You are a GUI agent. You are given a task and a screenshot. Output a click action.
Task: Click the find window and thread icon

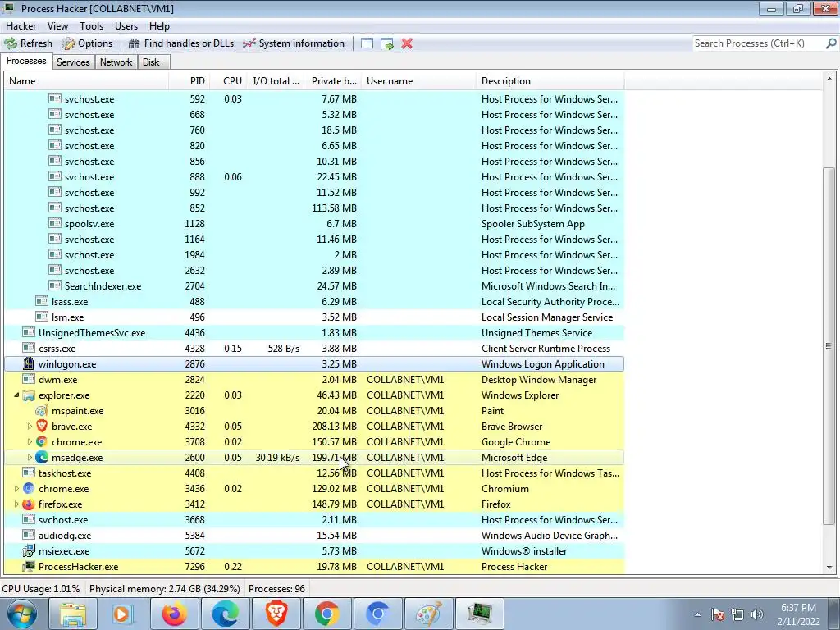(x=387, y=43)
